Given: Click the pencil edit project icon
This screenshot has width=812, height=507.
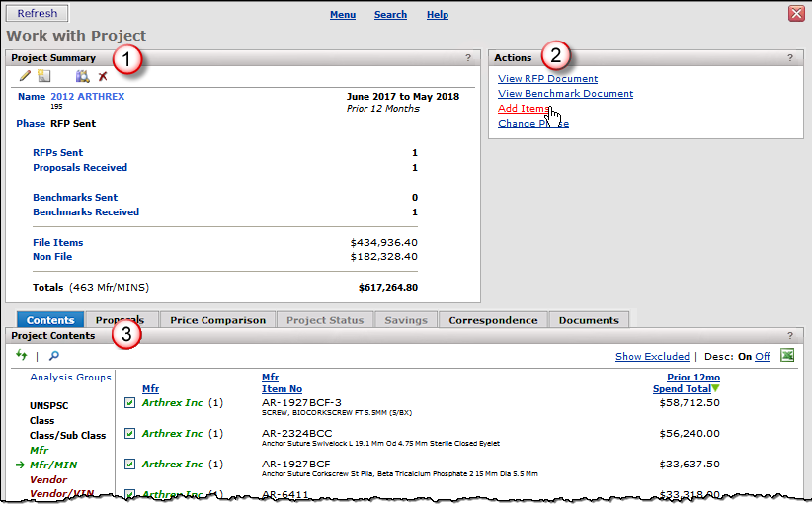Looking at the screenshot, I should (x=25, y=76).
